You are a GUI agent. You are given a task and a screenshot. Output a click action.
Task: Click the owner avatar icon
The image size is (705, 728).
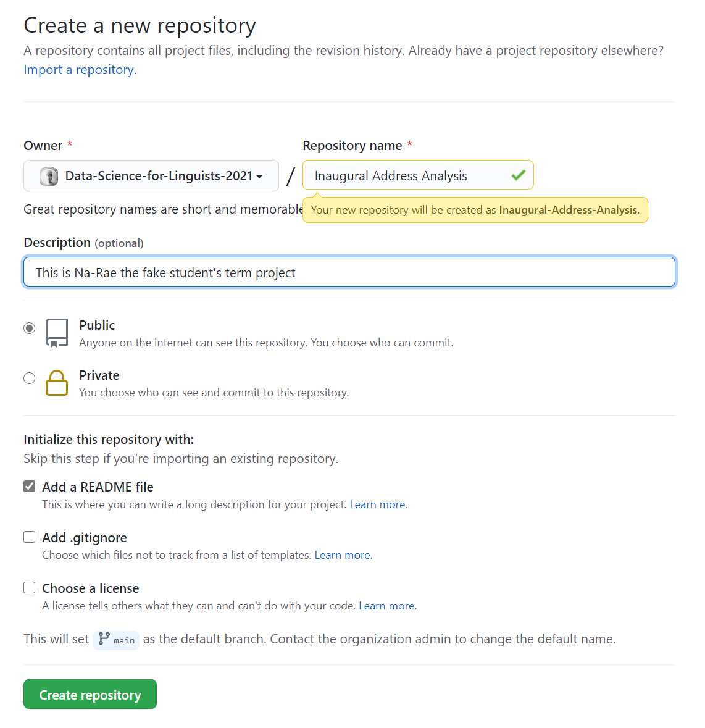pos(49,177)
